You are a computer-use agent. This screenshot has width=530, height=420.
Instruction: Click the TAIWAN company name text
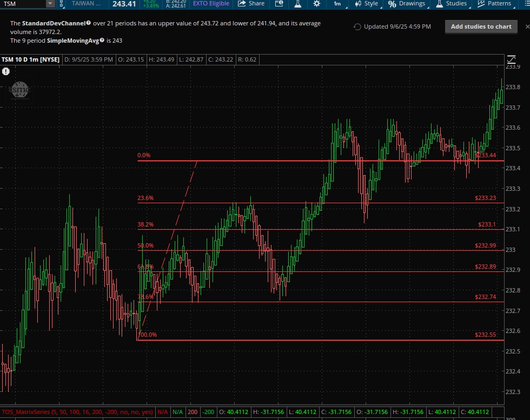point(86,4)
